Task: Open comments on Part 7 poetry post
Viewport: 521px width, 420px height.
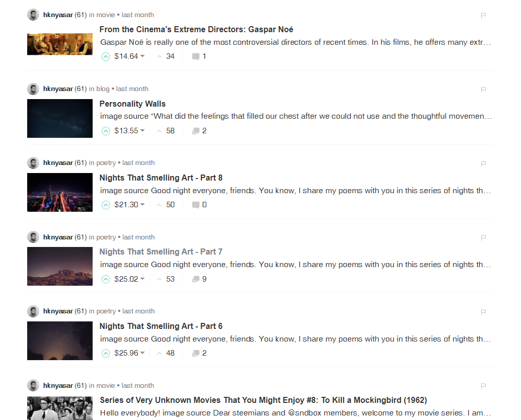Action: pos(199,279)
